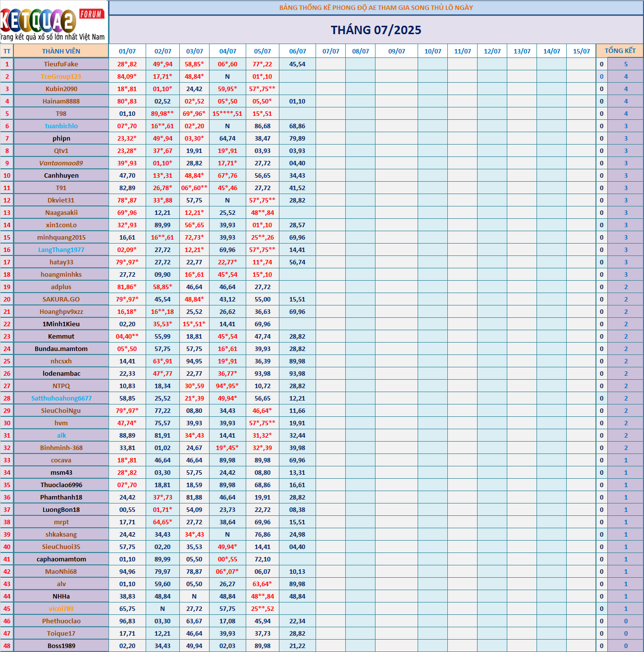Click the 01/07 date column header

click(127, 51)
